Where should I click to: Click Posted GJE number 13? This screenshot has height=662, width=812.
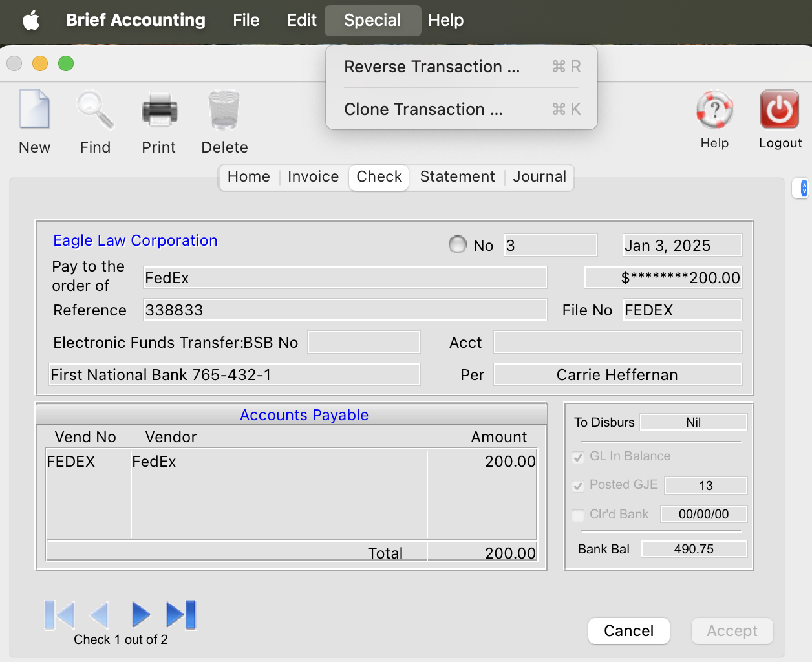pyautogui.click(x=706, y=486)
